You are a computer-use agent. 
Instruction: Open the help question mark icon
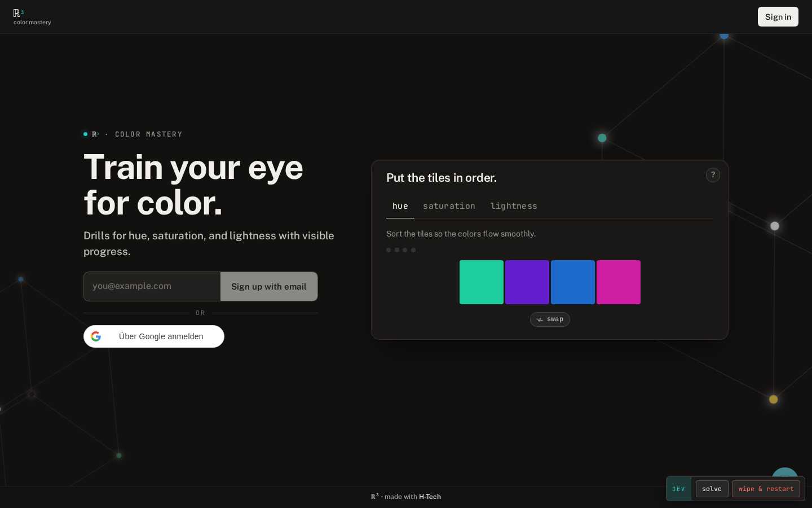pos(713,175)
